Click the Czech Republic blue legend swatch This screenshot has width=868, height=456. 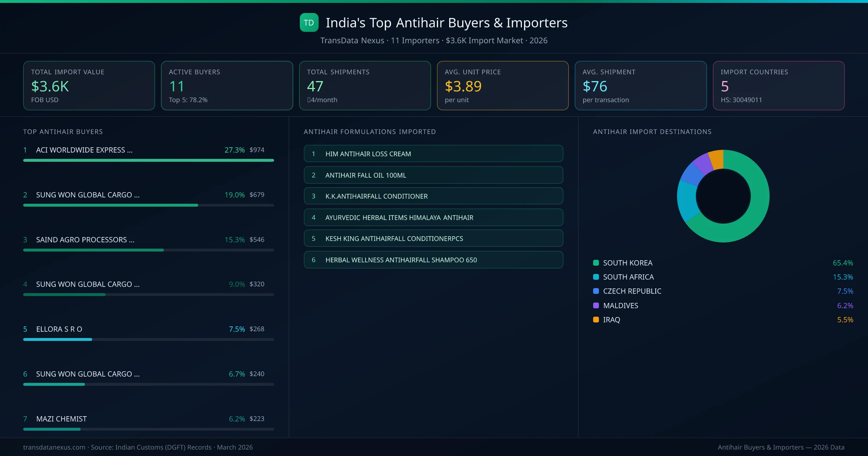coord(596,291)
